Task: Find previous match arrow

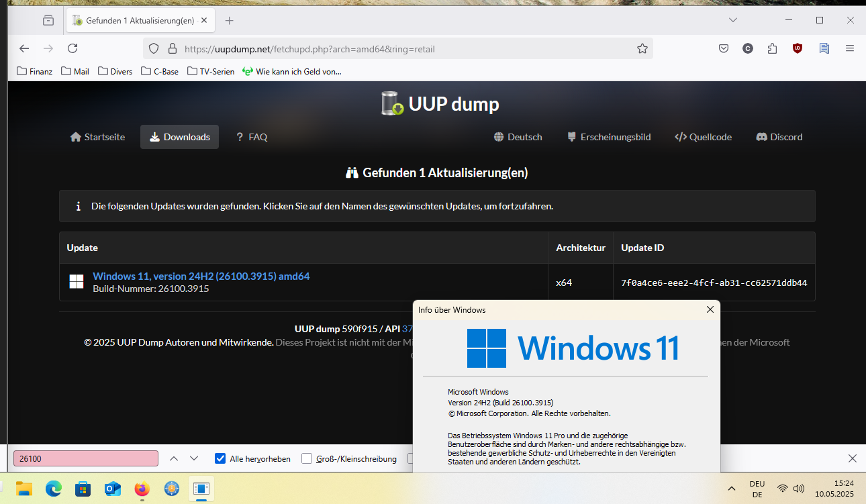Action: [174, 458]
